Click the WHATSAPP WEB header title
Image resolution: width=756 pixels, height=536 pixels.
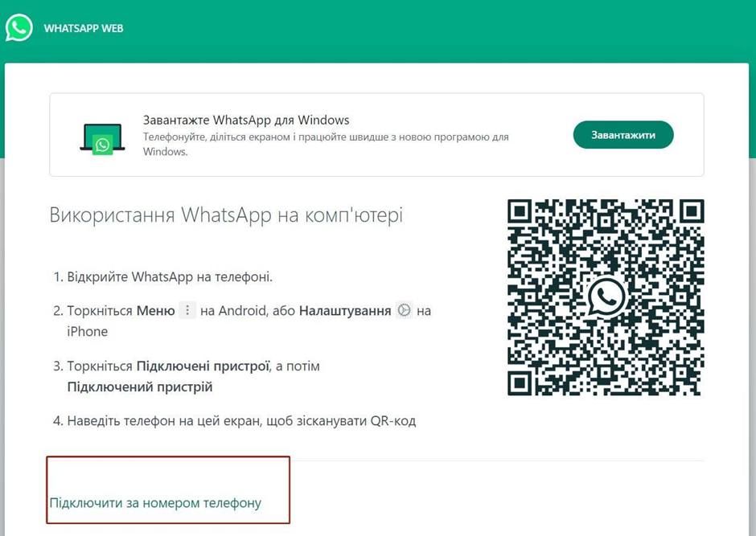point(83,27)
